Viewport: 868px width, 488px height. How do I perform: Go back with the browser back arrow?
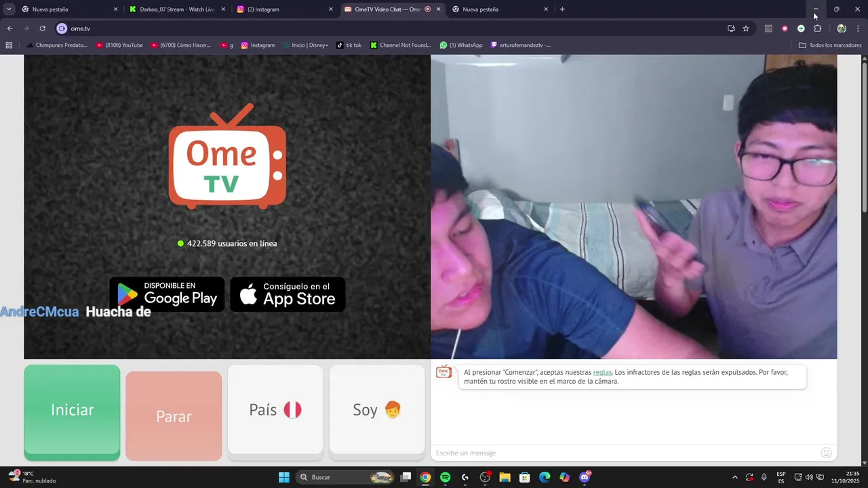[9, 28]
